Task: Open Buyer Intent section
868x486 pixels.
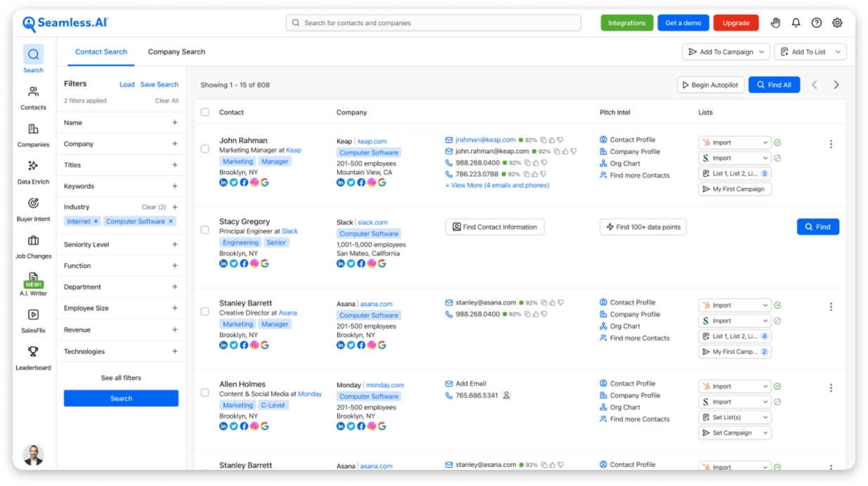Action: 33,209
